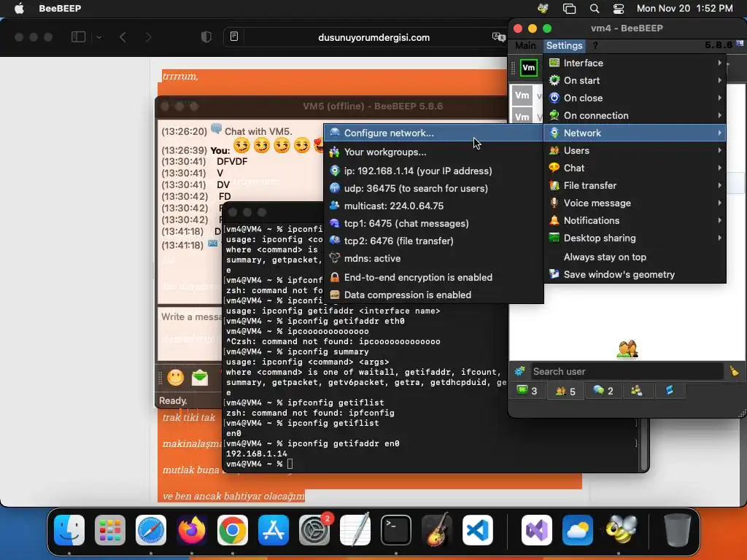Open Configure network... submenu entry
747x560 pixels.
click(433, 133)
